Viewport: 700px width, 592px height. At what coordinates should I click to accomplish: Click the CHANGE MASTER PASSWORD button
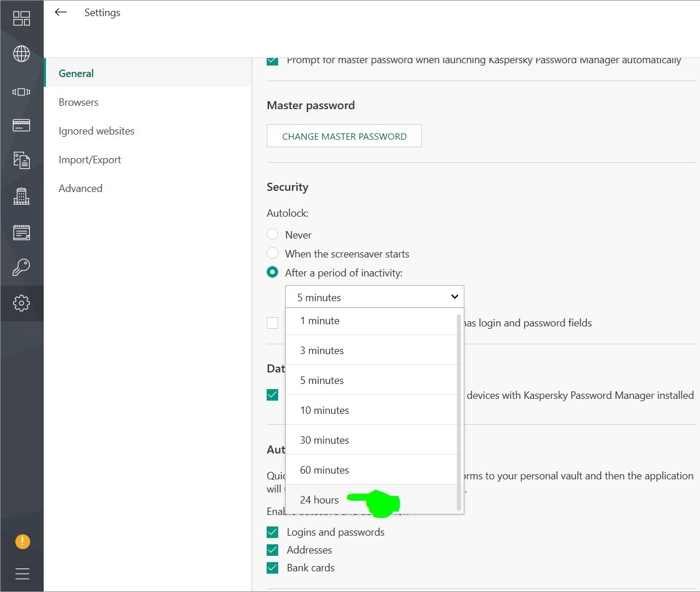(344, 136)
